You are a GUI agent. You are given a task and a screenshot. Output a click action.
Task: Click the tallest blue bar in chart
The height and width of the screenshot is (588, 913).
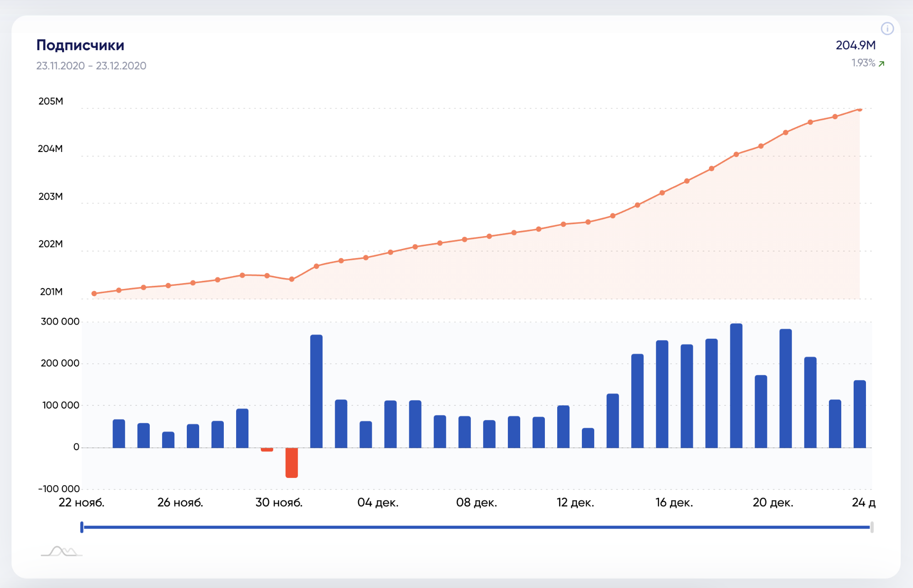pyautogui.click(x=736, y=386)
